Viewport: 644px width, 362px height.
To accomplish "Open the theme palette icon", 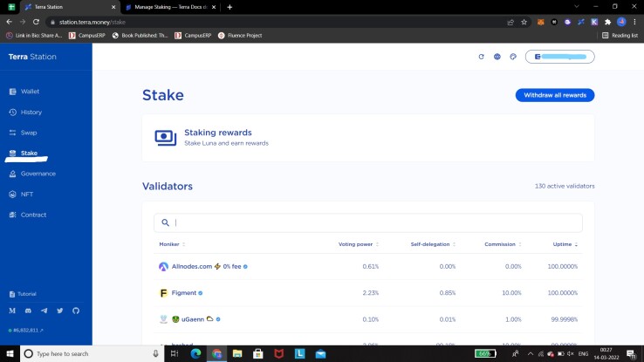I will coord(513,57).
